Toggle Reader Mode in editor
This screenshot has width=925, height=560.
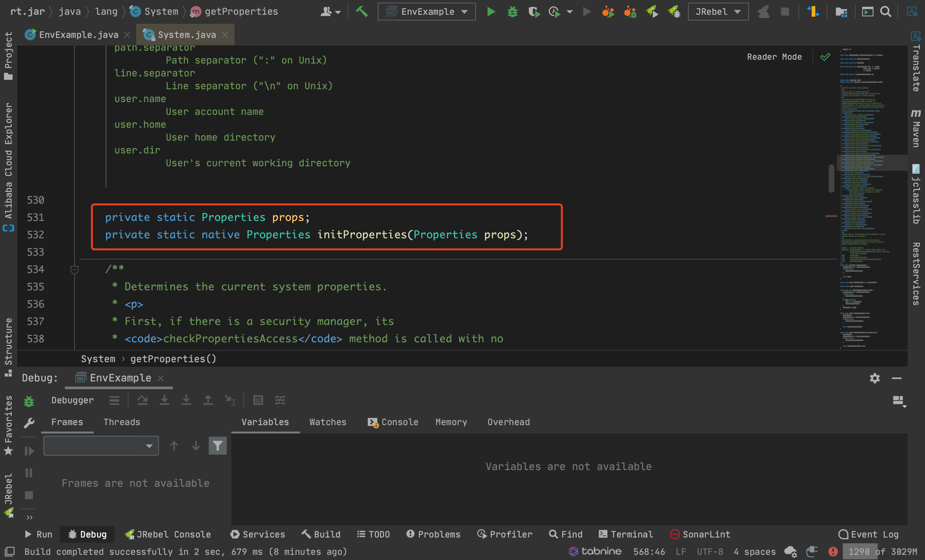pyautogui.click(x=774, y=57)
